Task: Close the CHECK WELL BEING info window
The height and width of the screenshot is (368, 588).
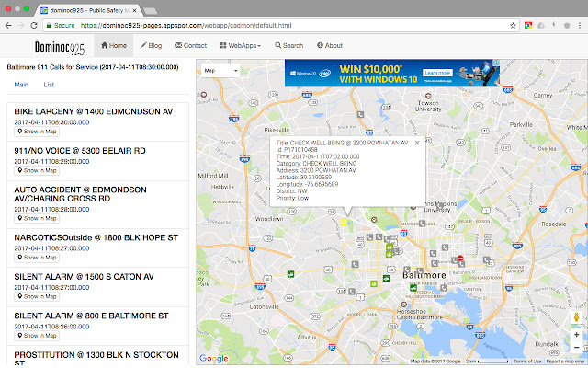Action: [417, 143]
